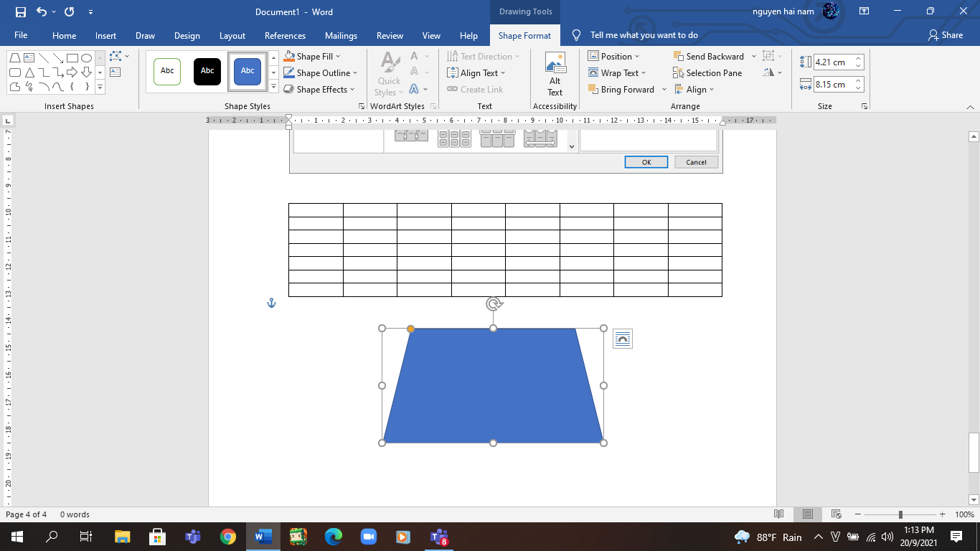
Task: Open the Selection Pane
Action: click(707, 73)
